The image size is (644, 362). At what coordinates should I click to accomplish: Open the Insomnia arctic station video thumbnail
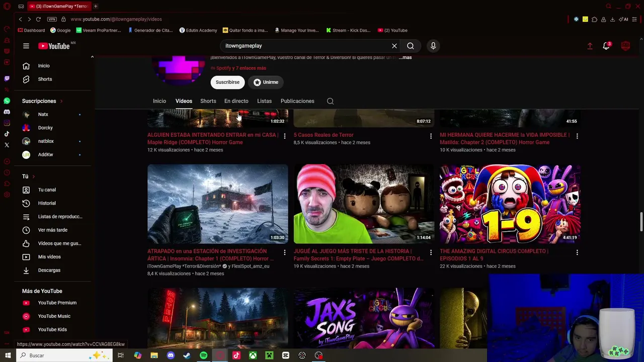pos(218,204)
